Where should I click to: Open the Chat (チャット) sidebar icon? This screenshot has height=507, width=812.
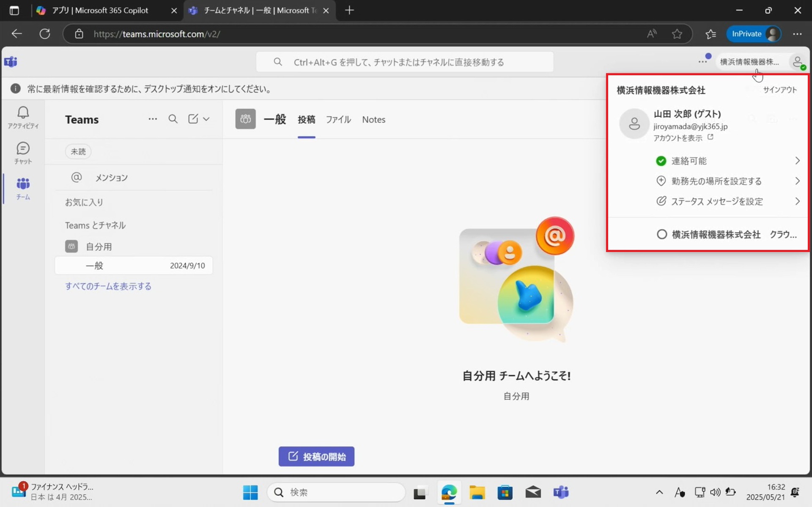click(x=23, y=153)
